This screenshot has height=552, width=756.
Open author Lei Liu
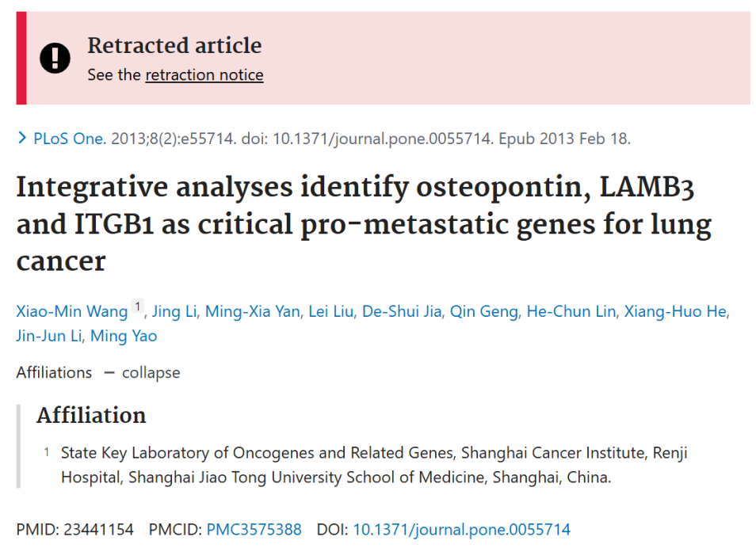[x=330, y=312]
